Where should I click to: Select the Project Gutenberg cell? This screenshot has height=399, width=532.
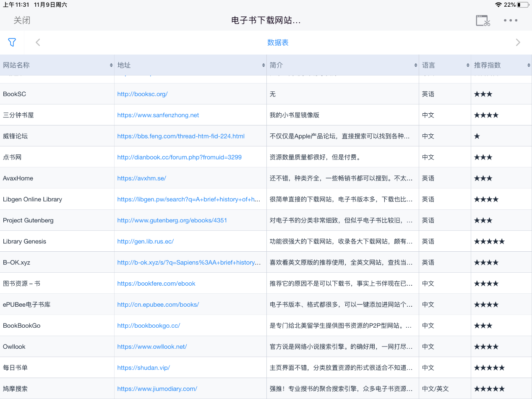point(57,220)
